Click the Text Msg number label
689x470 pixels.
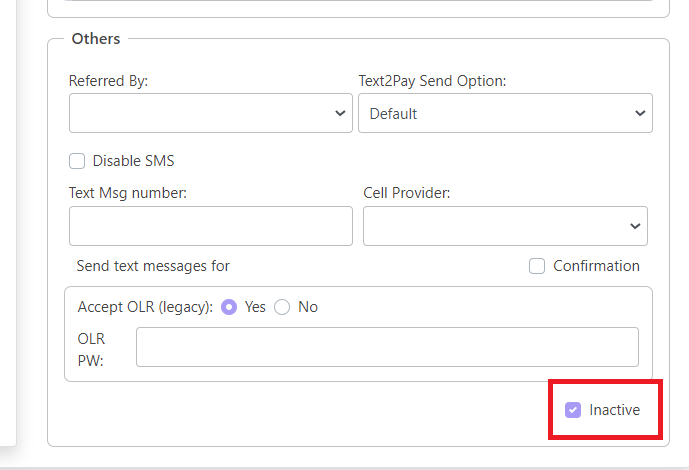click(128, 193)
